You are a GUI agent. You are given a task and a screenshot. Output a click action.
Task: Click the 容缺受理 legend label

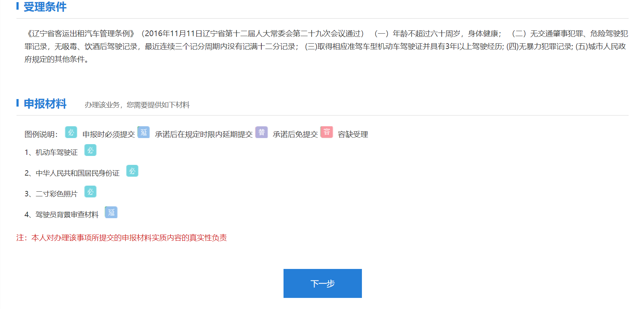(x=353, y=134)
